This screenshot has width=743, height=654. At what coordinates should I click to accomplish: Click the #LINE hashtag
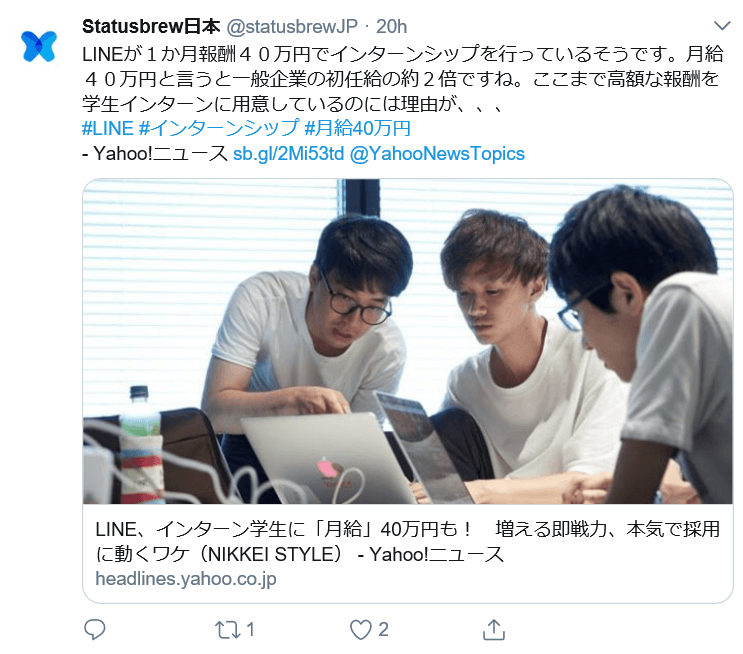coord(108,128)
